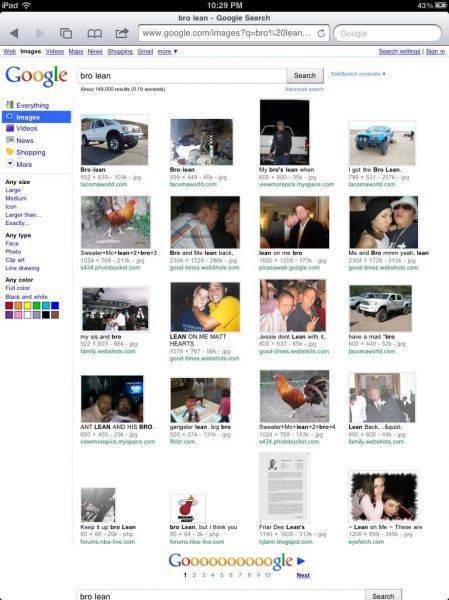Open Advanced search link
This screenshot has height=600, width=449.
pos(304,89)
